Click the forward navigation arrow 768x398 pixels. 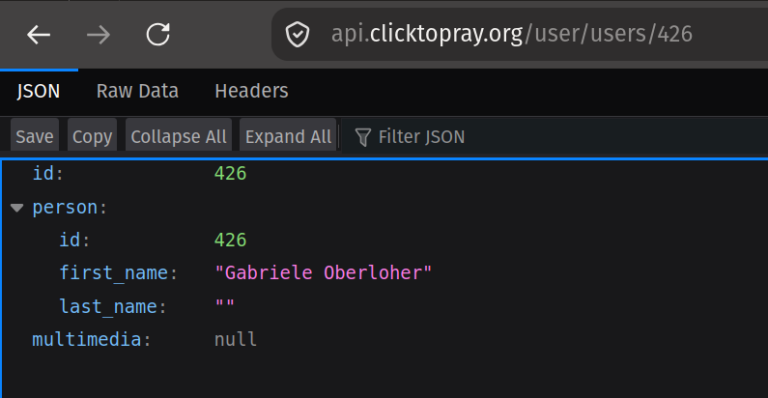tap(98, 35)
